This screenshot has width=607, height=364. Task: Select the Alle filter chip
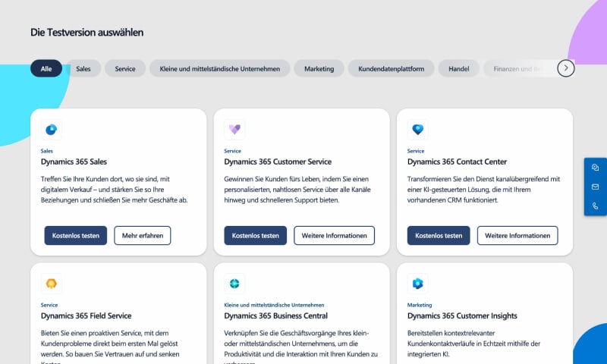pos(46,68)
